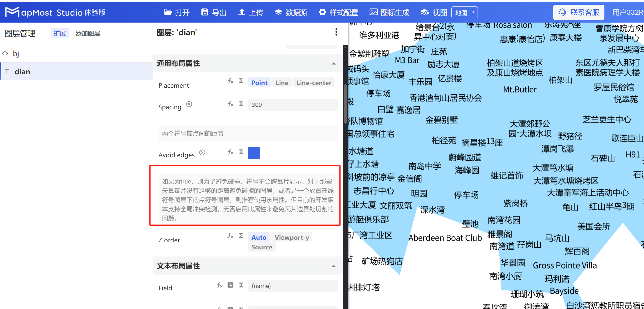The height and width of the screenshot is (309, 644).
Task: Click 添加图层 to add a new layer
Action: pos(88,33)
